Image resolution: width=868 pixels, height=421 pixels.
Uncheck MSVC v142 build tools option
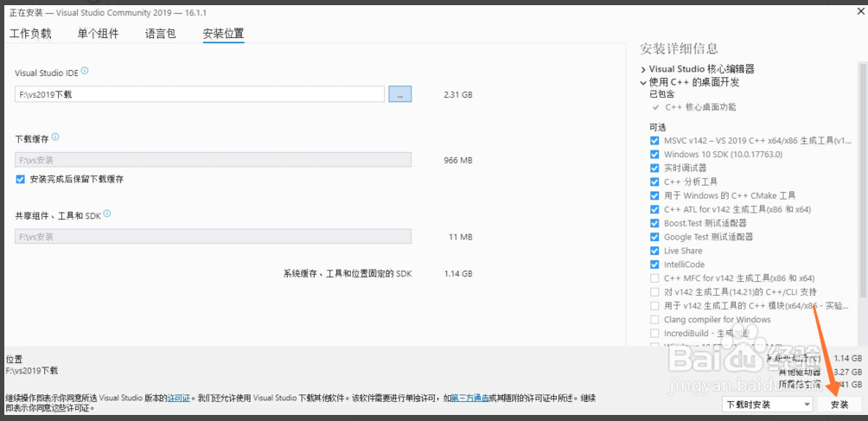point(654,141)
